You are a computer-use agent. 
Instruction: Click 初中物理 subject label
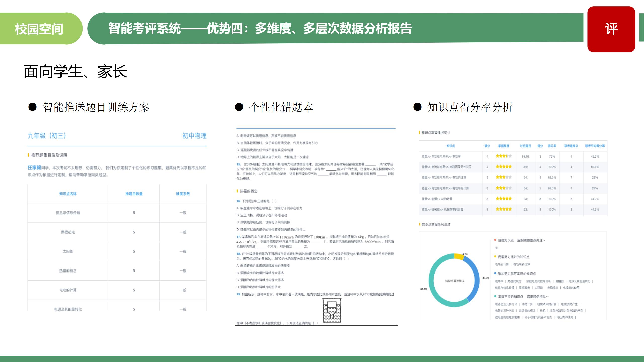[194, 136]
